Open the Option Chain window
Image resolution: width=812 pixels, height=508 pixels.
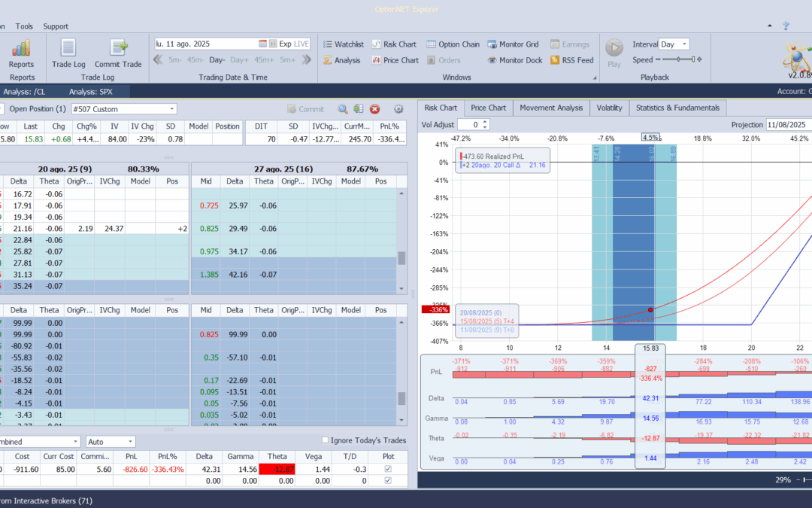(x=453, y=44)
